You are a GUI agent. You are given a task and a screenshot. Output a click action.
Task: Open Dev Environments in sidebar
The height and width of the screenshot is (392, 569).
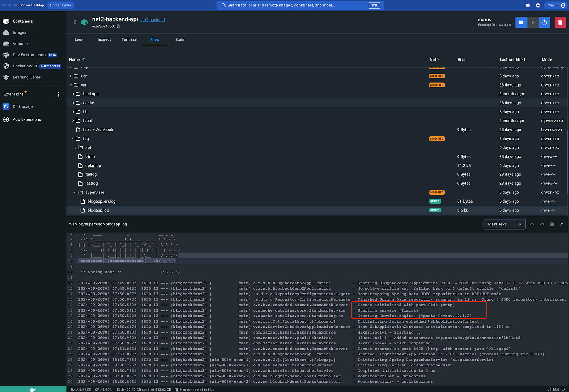29,55
